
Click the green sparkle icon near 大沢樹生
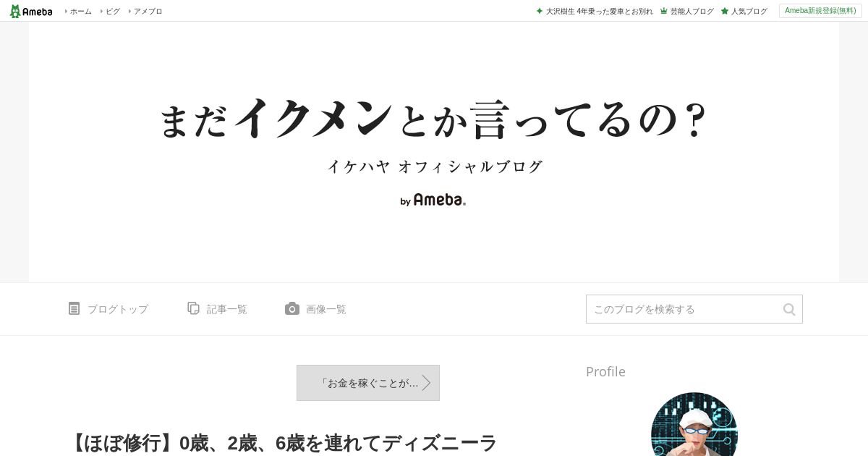(x=540, y=11)
